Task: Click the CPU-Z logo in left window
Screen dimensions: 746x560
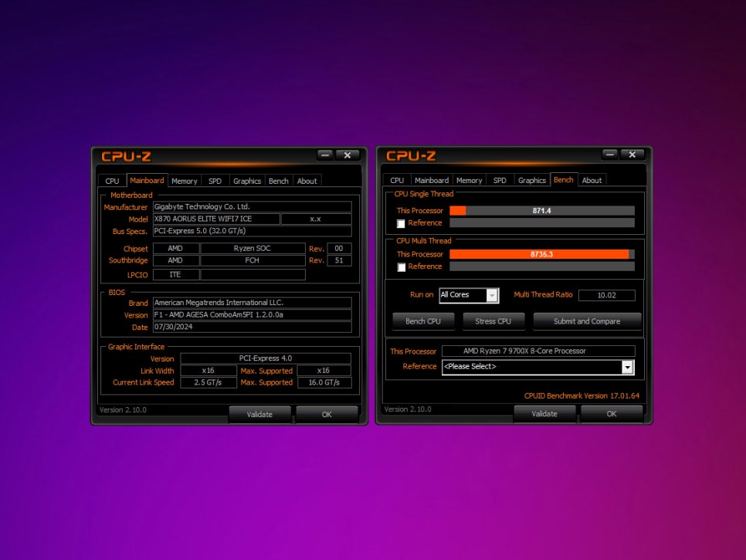Action: (x=126, y=157)
